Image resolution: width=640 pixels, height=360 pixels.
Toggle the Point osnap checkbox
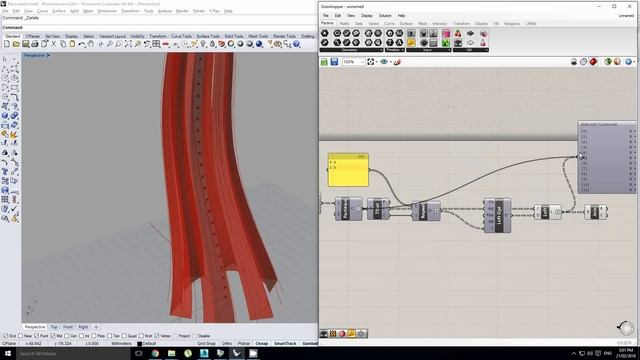[36, 336]
